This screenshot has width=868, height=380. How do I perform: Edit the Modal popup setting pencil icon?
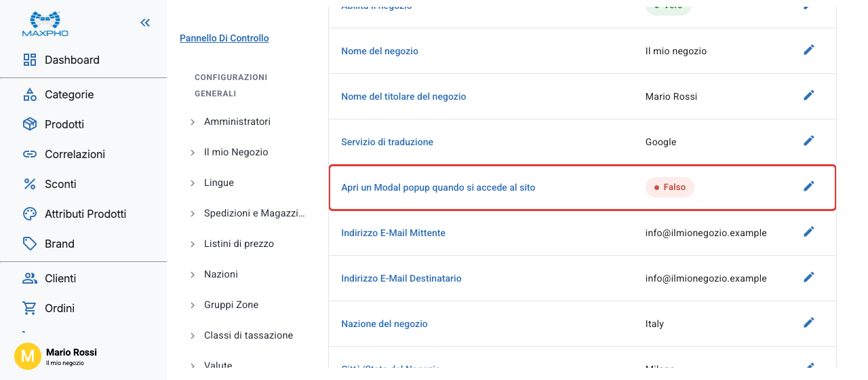(808, 186)
